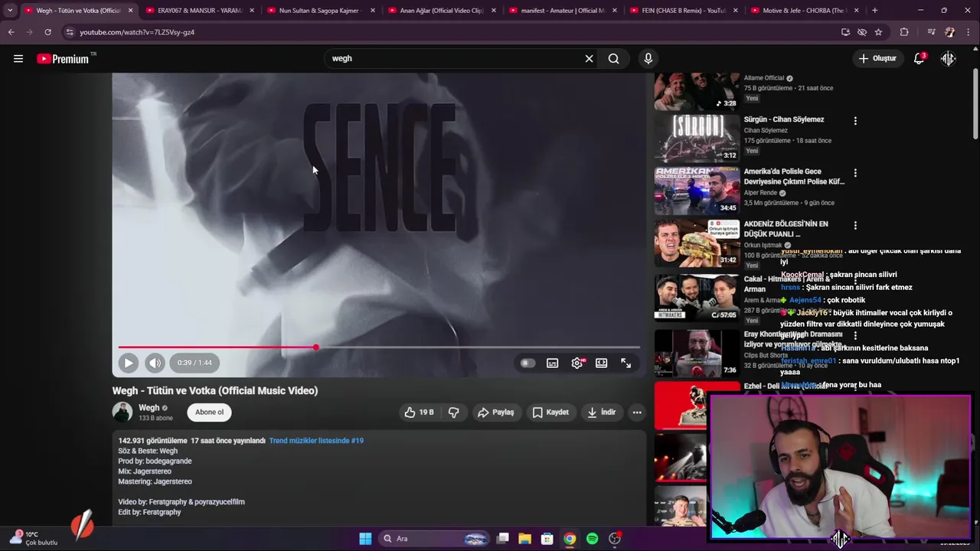This screenshot has height=551, width=980.
Task: Open AKDENİZ BÖLGESİ'NİN EN DÜŞÜK PUANLI title
Action: point(786,229)
